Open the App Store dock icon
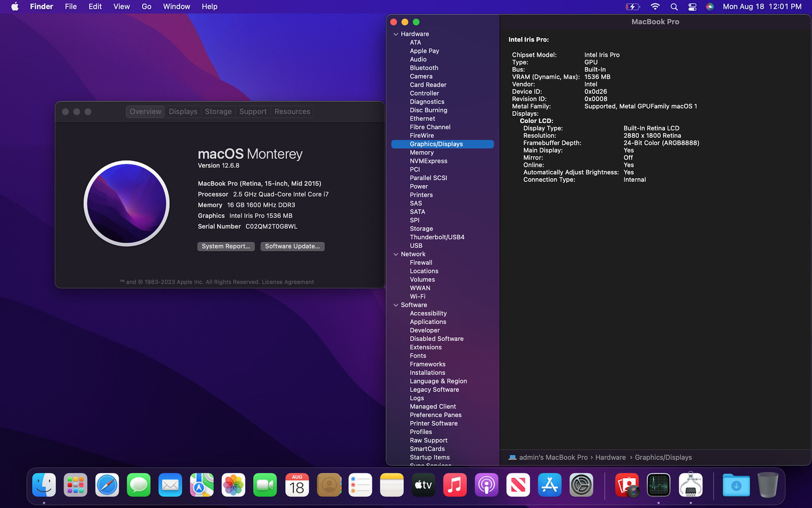The width and height of the screenshot is (812, 508). (550, 485)
